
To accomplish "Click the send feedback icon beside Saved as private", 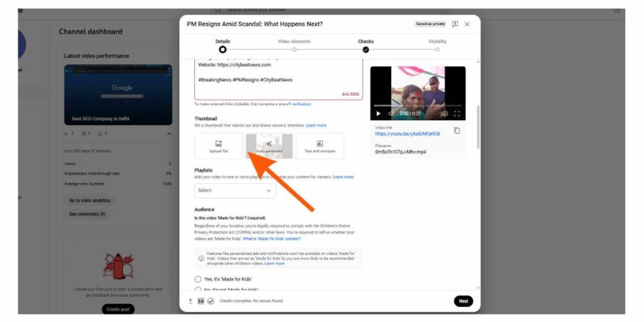I will [455, 25].
